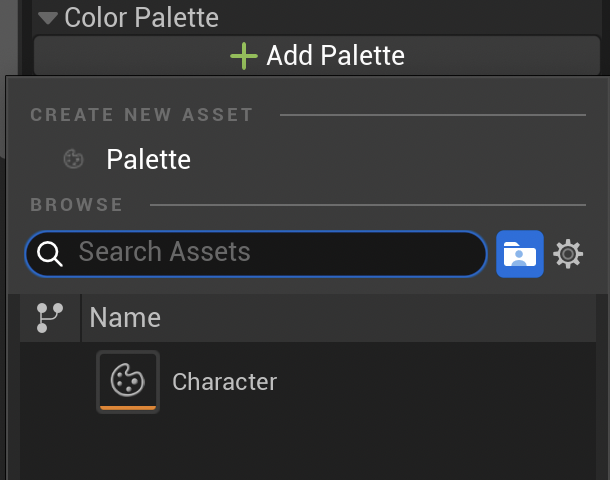Click the Palette label under Create New Asset
Screen dimensions: 610x480
click(149, 159)
